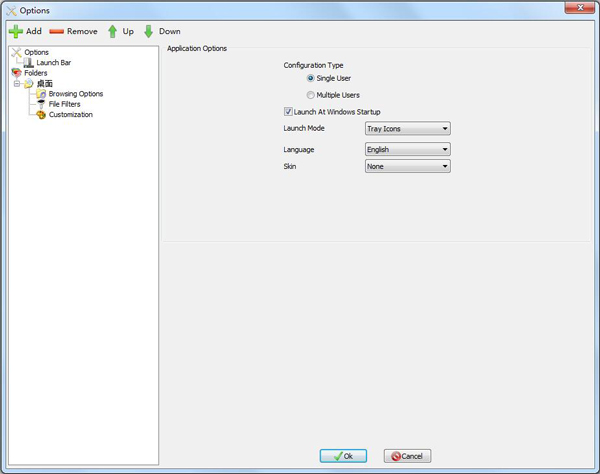Open the Language dropdown

coord(408,149)
